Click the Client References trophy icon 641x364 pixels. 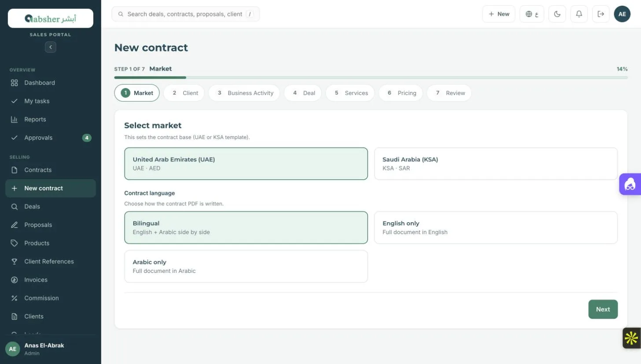(15, 261)
